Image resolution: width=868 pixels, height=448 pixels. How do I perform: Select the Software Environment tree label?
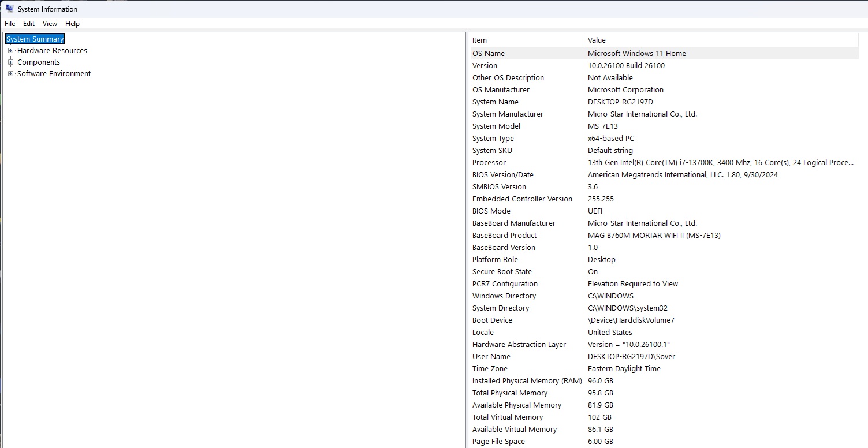[54, 73]
